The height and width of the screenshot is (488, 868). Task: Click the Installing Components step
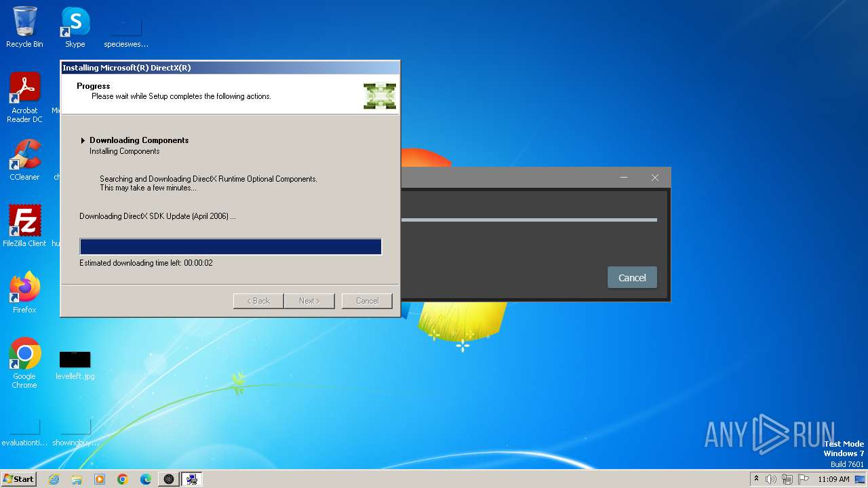125,151
